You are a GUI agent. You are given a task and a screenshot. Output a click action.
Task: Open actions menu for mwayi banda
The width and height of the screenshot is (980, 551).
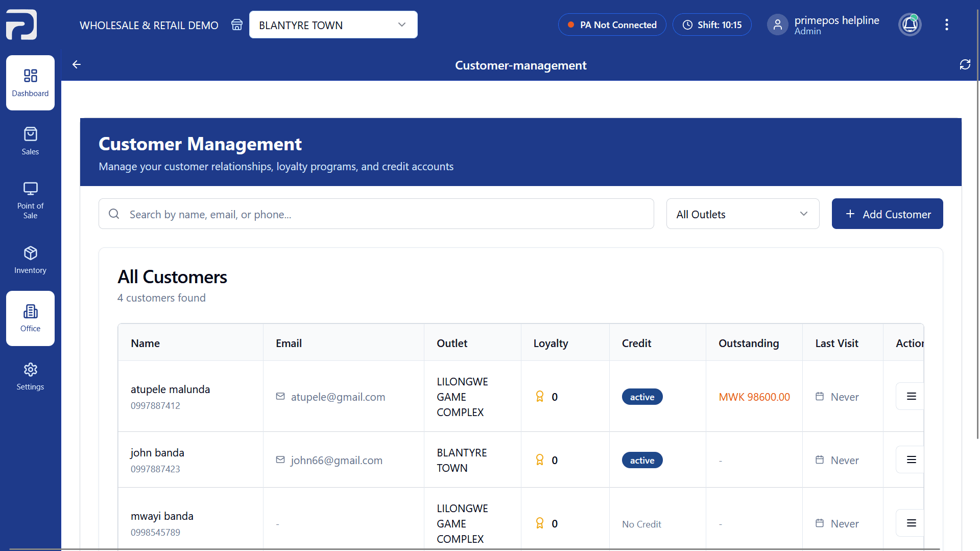(911, 523)
